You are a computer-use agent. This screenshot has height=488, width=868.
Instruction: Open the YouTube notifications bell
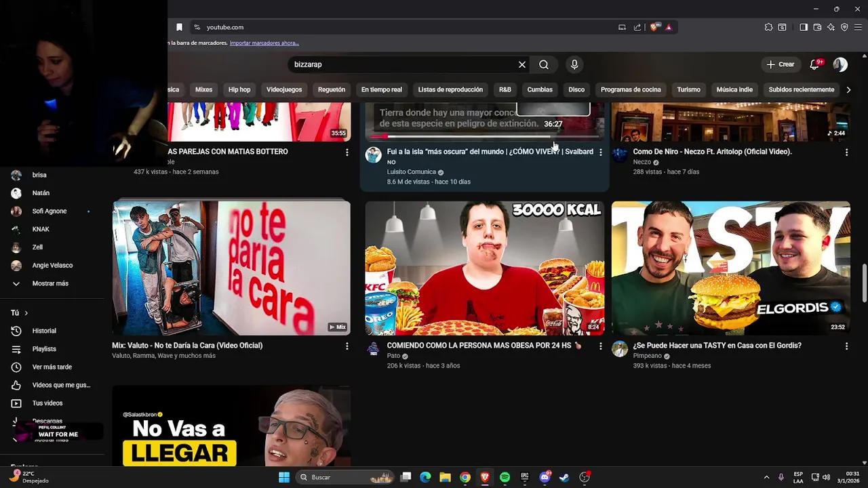click(815, 64)
